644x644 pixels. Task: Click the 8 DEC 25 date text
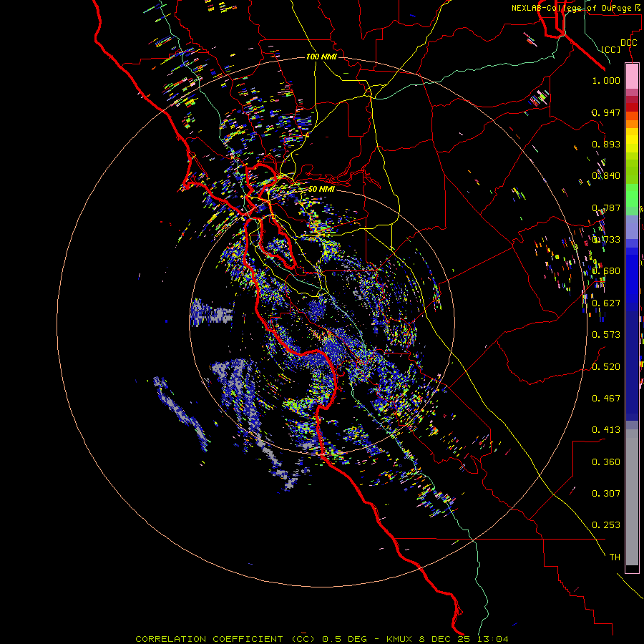tap(445, 639)
